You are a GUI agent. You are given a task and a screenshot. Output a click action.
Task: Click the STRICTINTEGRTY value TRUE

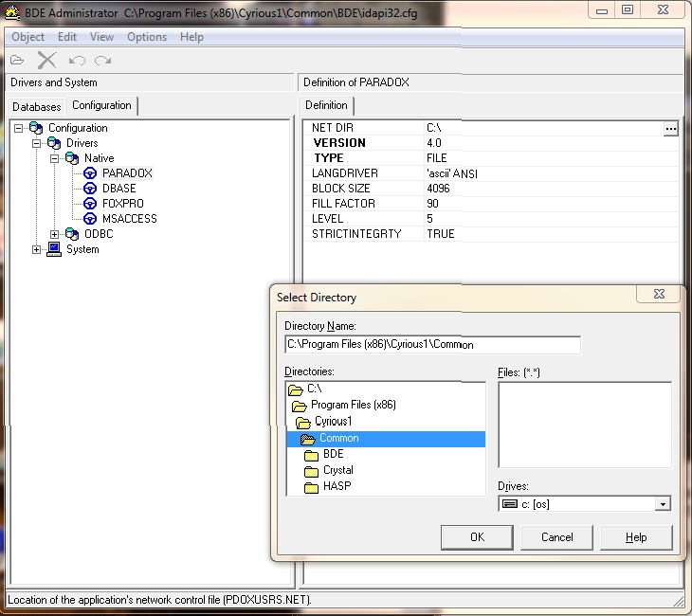[441, 234]
